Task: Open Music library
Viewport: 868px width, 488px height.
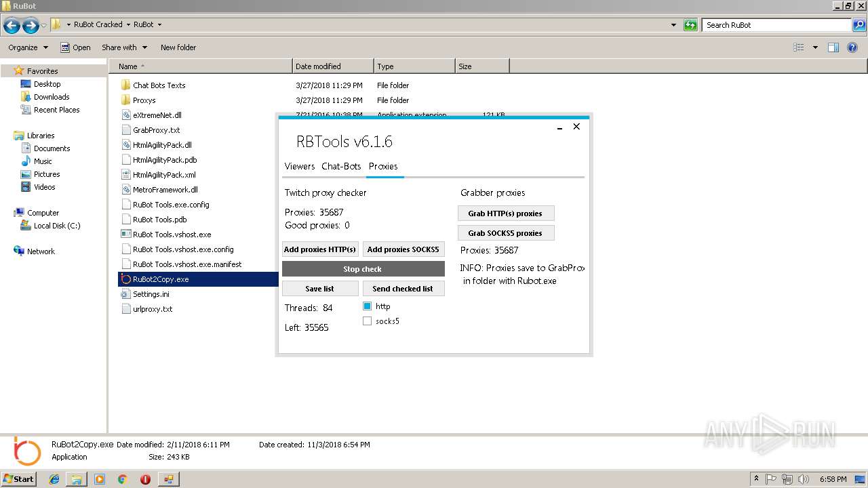Action: point(43,161)
